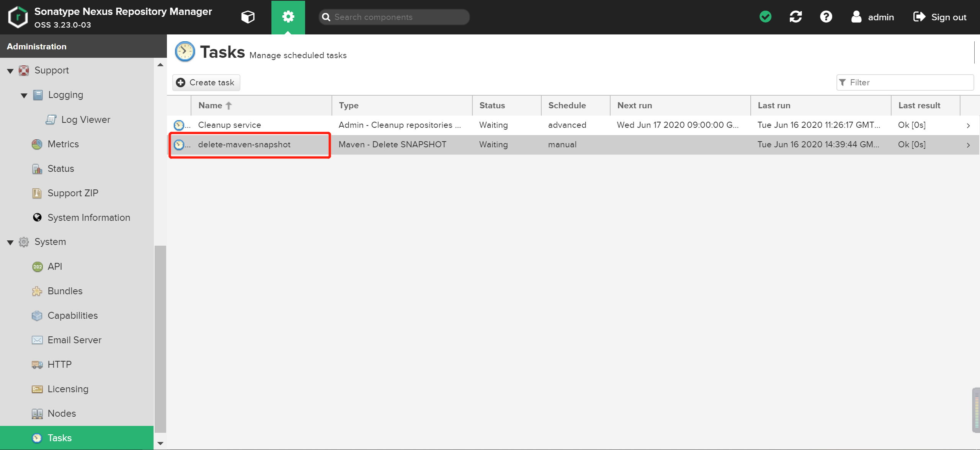This screenshot has height=450, width=980.
Task: Click the green system status checkmark
Action: click(x=765, y=17)
